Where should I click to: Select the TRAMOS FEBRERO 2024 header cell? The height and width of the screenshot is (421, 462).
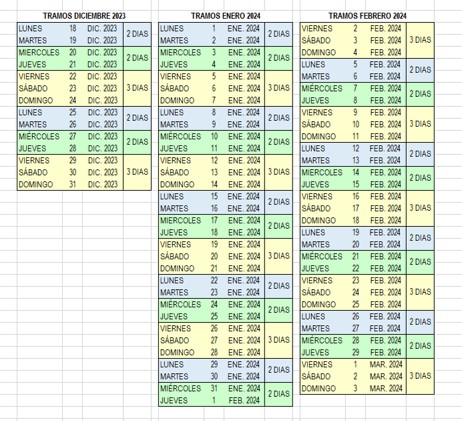pyautogui.click(x=367, y=16)
